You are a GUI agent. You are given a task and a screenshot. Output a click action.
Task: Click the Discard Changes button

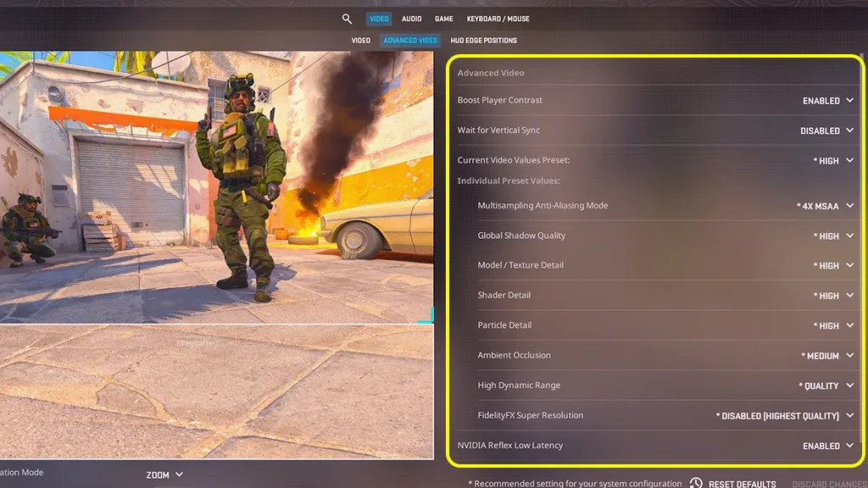point(829,484)
